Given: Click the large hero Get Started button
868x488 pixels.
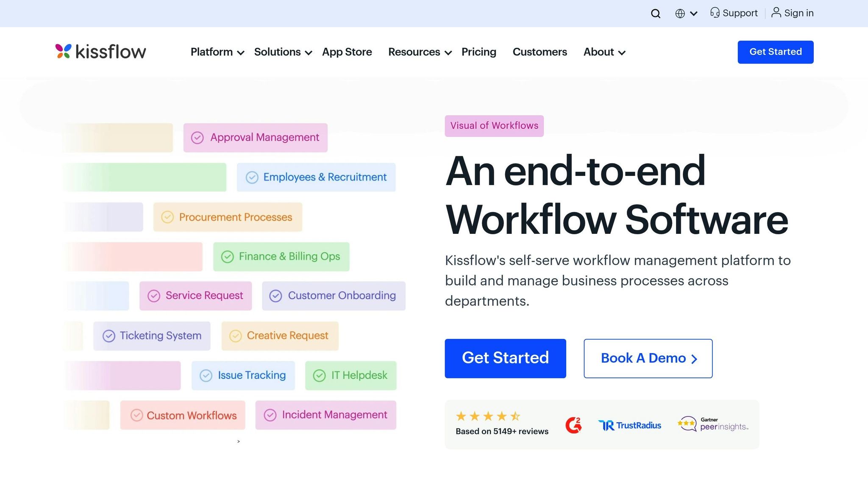Looking at the screenshot, I should point(505,358).
